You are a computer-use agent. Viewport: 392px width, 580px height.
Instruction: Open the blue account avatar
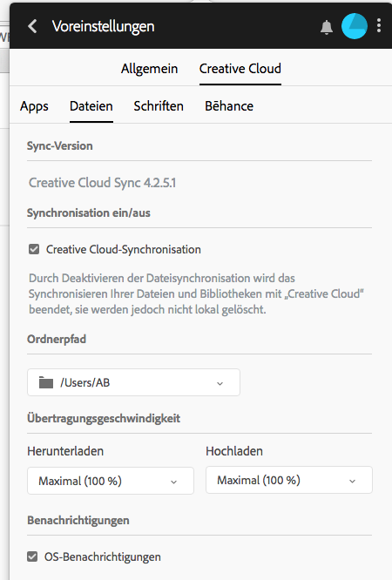pyautogui.click(x=355, y=26)
